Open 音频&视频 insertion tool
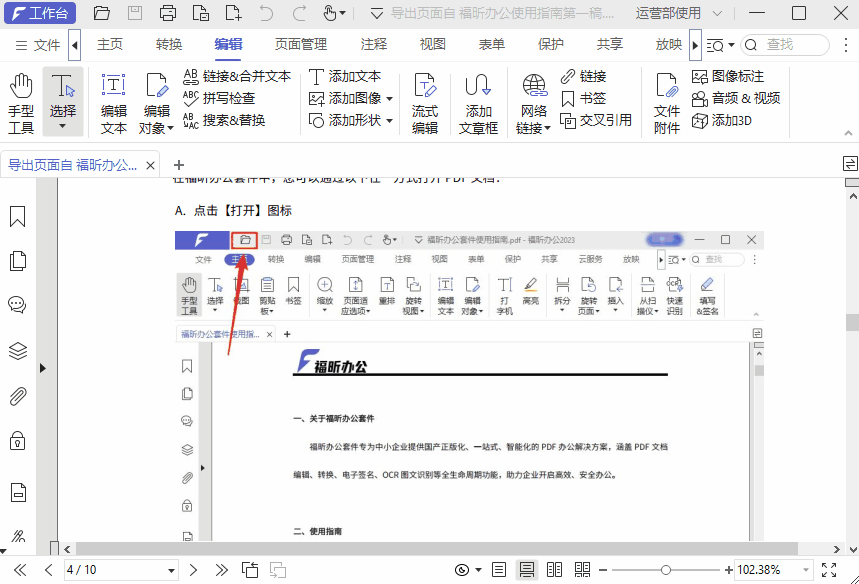 click(737, 97)
